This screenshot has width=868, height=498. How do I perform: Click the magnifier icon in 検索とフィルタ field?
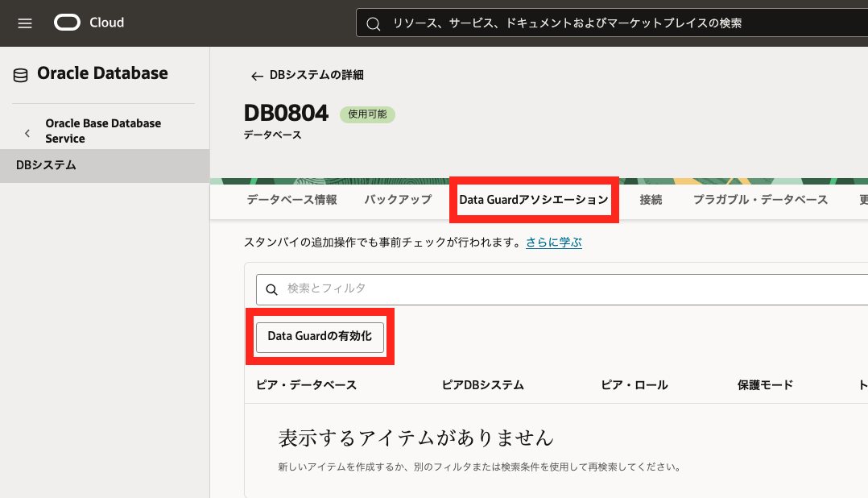(x=271, y=288)
